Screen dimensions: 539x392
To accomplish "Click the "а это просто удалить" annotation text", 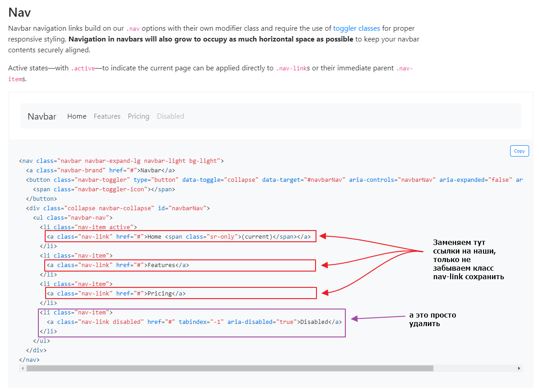I will tap(432, 319).
